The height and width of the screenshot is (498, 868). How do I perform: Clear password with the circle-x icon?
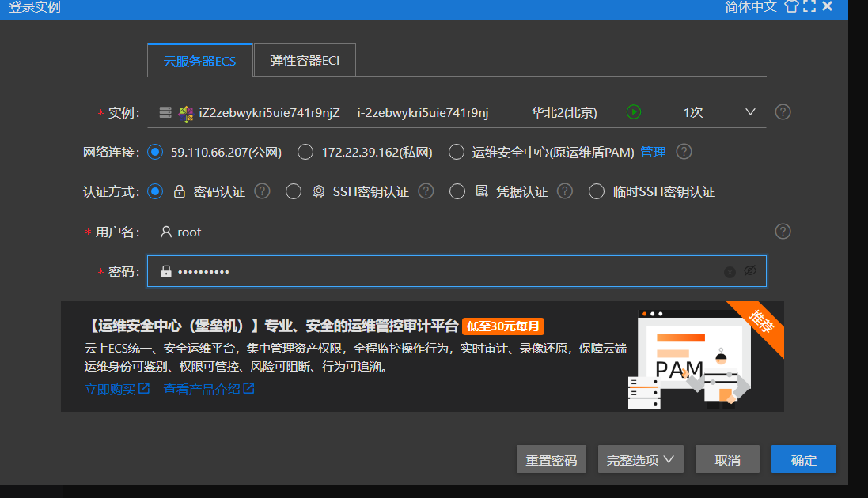click(x=730, y=272)
